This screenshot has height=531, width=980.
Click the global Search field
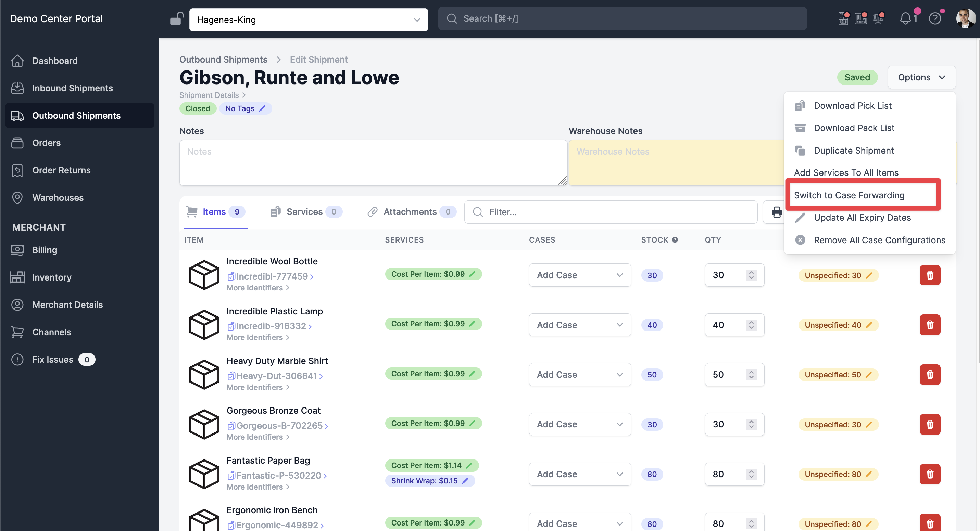coord(623,18)
